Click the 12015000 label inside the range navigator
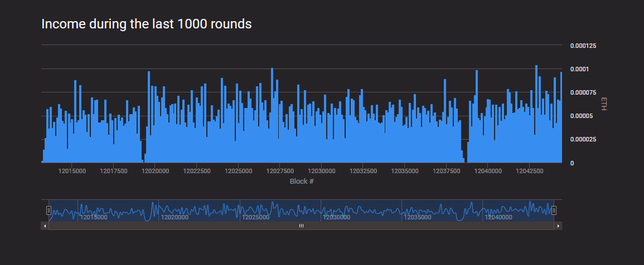644x265 pixels. click(x=94, y=217)
